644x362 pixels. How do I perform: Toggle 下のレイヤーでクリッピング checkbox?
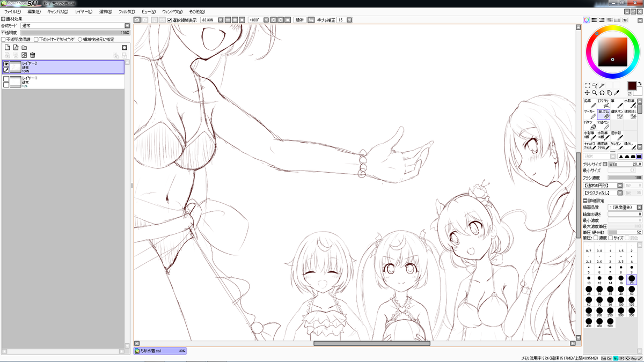tap(36, 39)
